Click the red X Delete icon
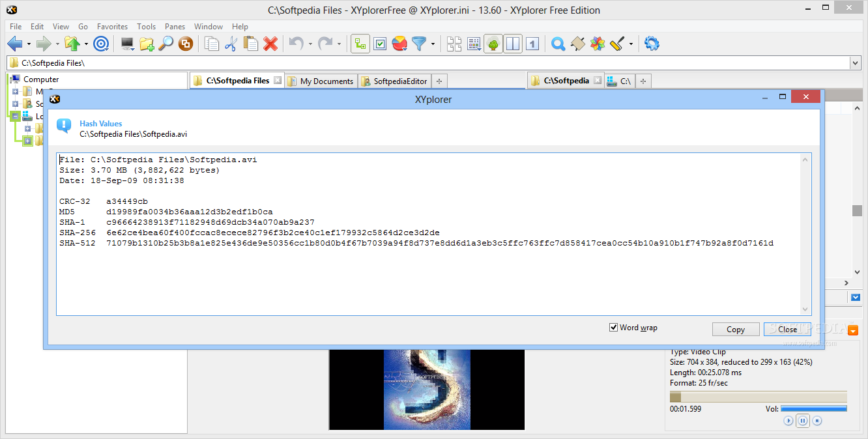 tap(270, 44)
